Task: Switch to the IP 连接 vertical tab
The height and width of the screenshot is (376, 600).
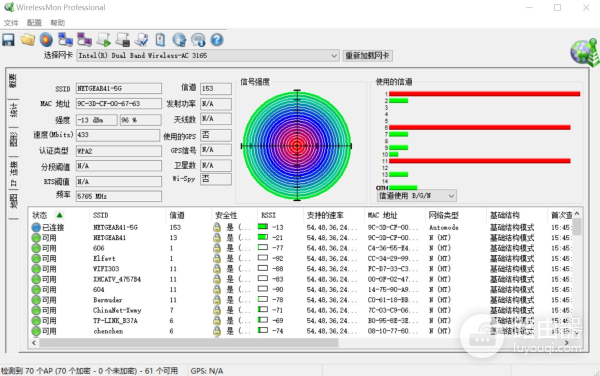Action: [13, 173]
